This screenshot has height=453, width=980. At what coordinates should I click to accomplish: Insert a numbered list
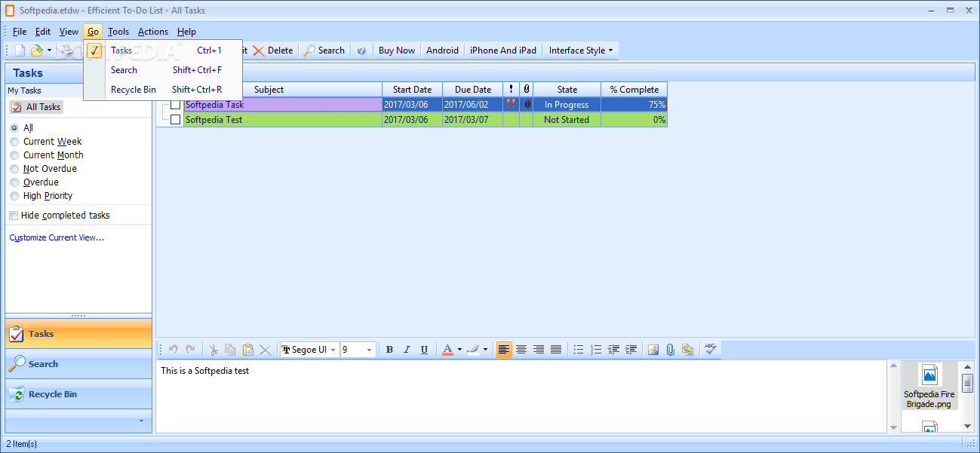pos(596,350)
